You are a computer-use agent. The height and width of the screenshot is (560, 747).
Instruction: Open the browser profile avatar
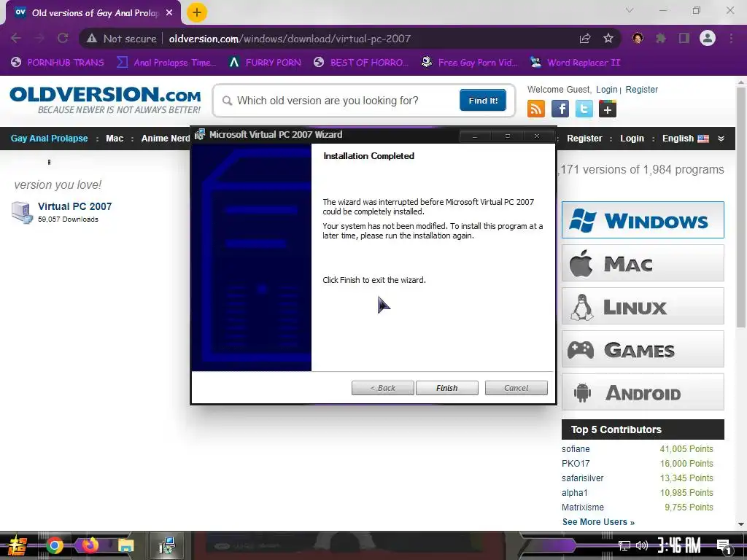pos(708,38)
